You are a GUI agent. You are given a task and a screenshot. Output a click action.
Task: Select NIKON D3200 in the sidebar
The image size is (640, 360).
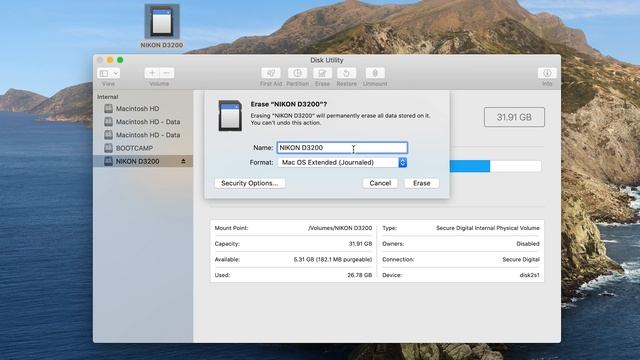point(143,161)
